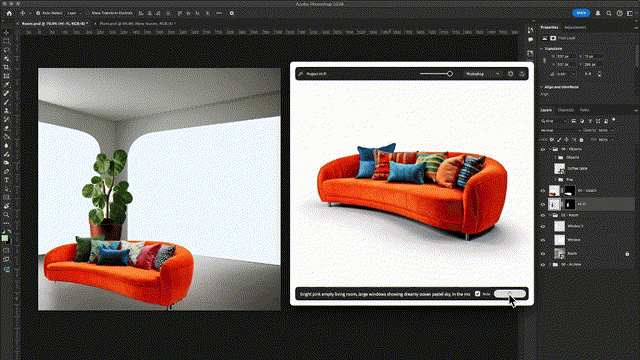Viewport: 640px width, 360px height.
Task: Expand the Objects group
Action: click(556, 157)
